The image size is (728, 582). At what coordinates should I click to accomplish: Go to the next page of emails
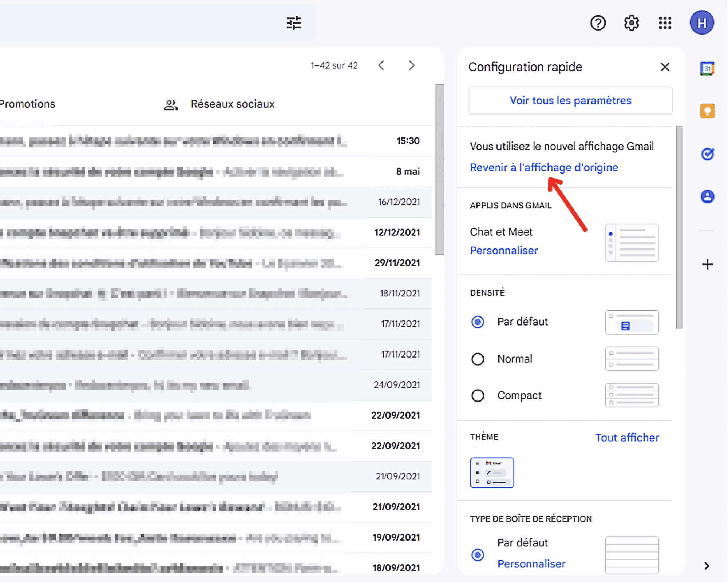(412, 65)
